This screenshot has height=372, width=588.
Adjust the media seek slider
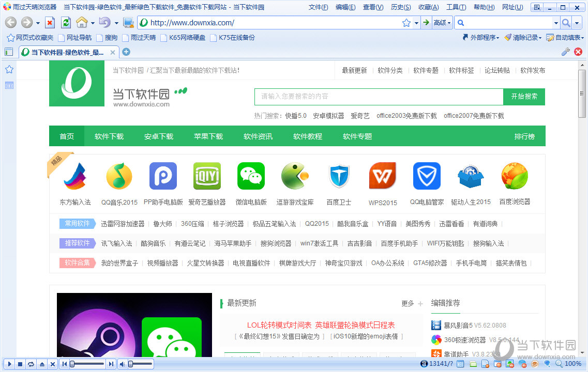87,364
